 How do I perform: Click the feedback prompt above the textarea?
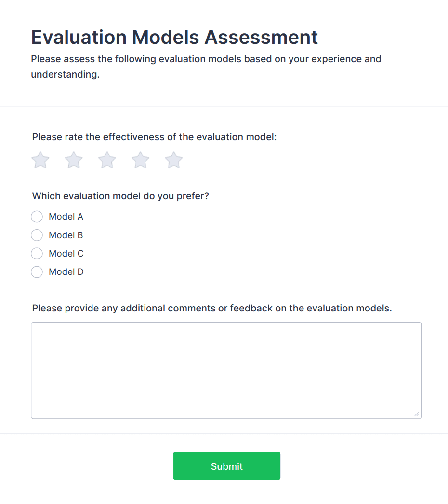(212, 308)
